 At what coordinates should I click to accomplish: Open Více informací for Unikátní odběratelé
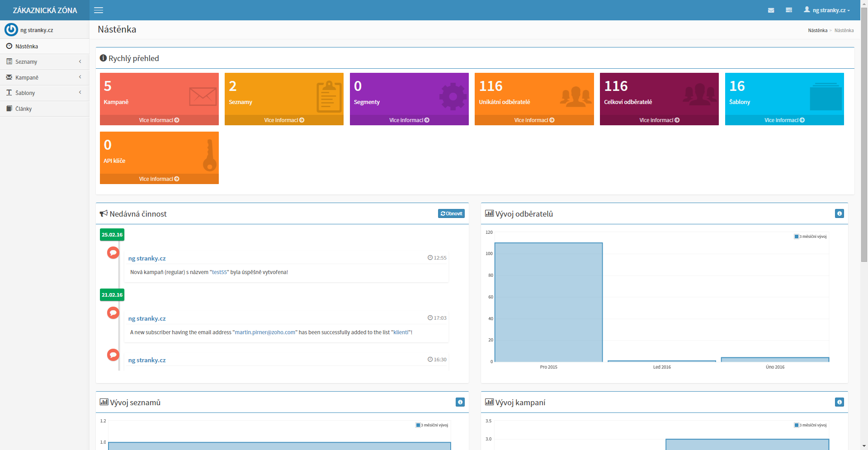coord(534,120)
